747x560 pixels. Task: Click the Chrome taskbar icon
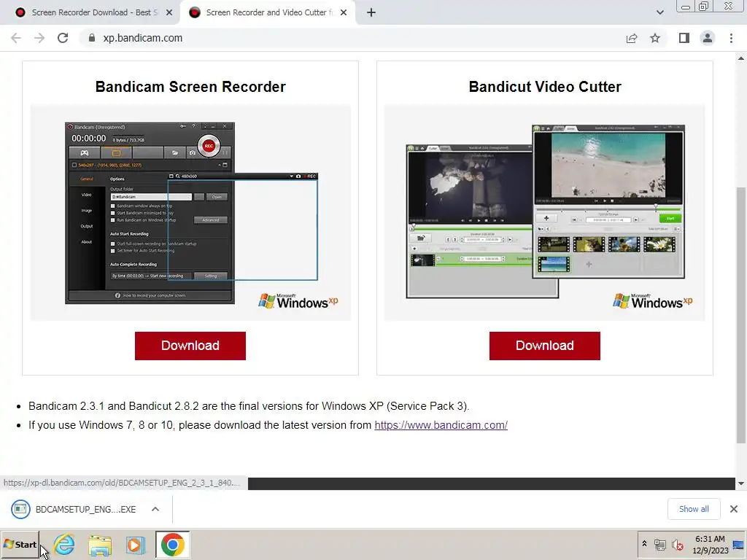tap(172, 545)
